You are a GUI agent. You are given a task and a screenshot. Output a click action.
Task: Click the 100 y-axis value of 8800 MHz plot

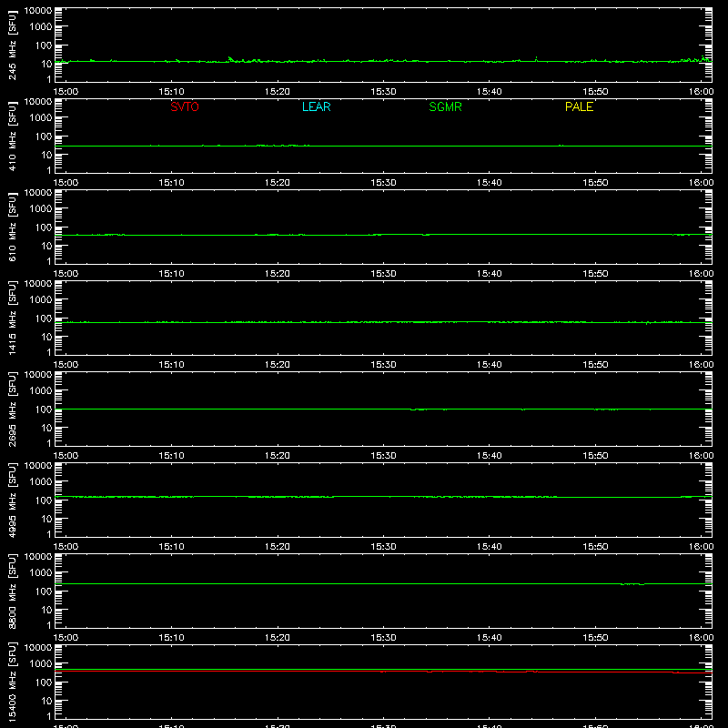coord(44,591)
